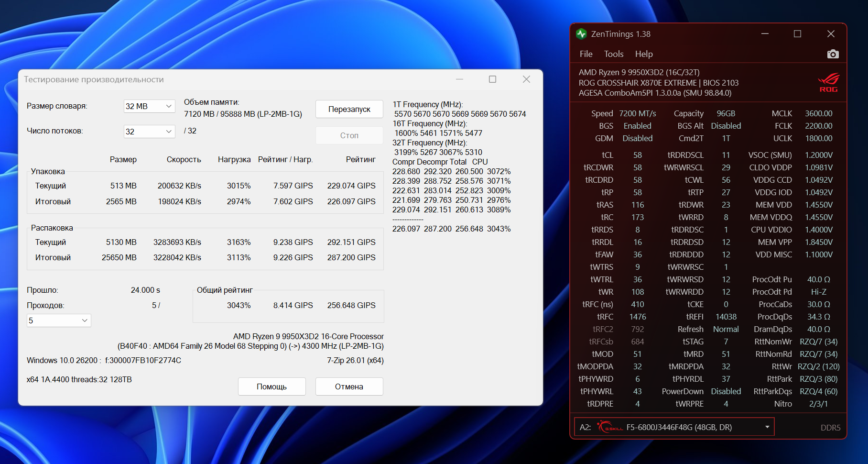
Task: Open the passes count dropdown
Action: click(59, 320)
